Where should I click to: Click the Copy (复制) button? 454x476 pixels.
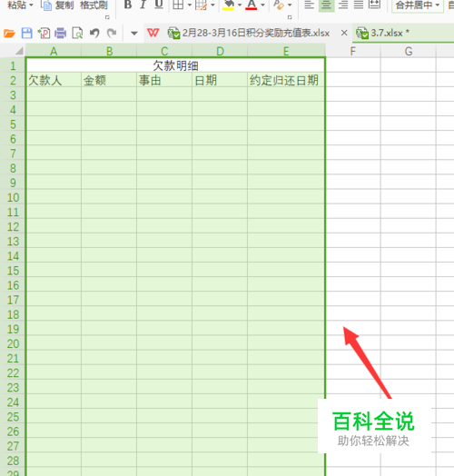[57, 5]
